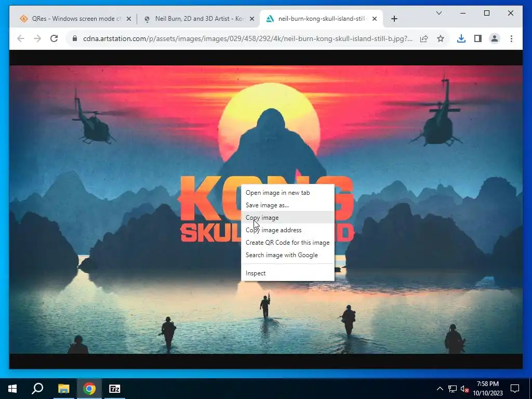Select Inspect from context menu
Image resolution: width=532 pixels, height=399 pixels.
pos(288,273)
